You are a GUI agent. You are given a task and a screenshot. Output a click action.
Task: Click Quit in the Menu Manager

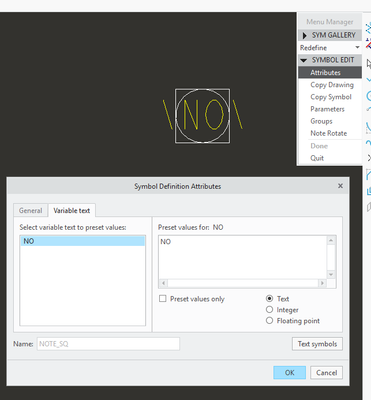click(x=317, y=158)
